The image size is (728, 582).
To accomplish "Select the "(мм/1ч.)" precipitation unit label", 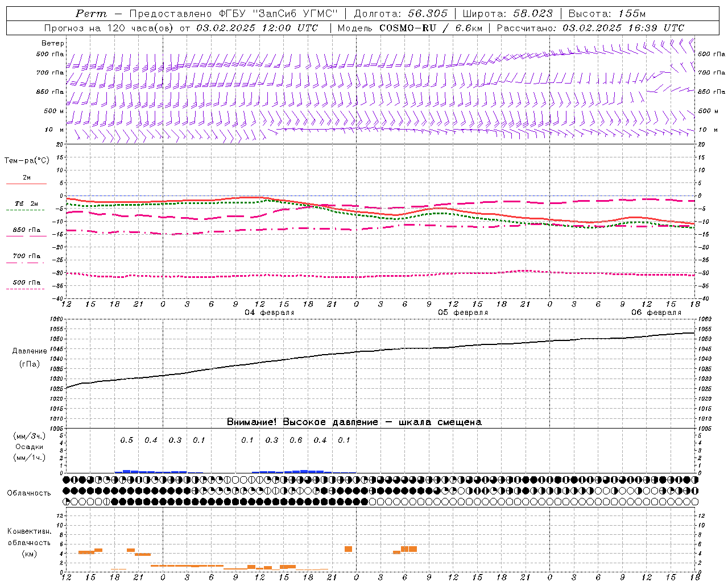I will click(30, 458).
